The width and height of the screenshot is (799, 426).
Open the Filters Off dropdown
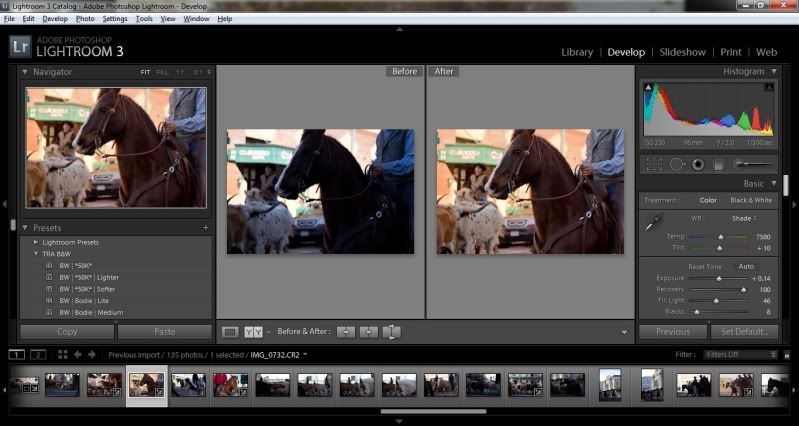pos(738,354)
